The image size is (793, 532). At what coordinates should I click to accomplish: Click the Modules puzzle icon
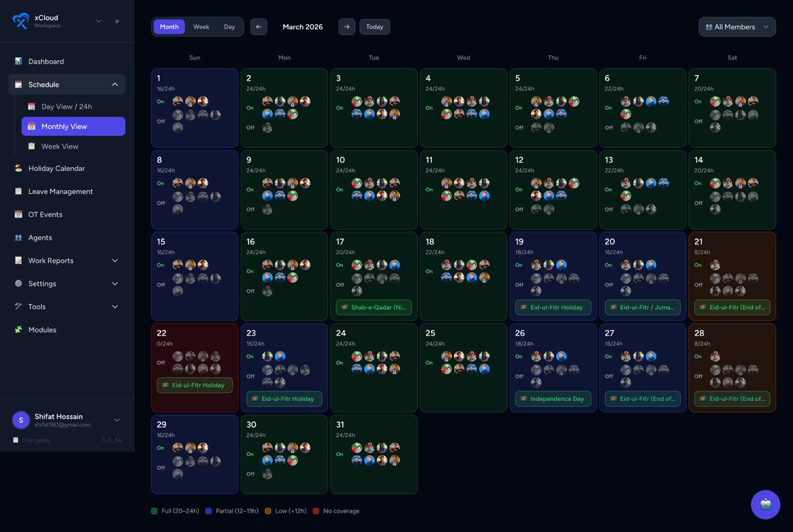tap(18, 329)
